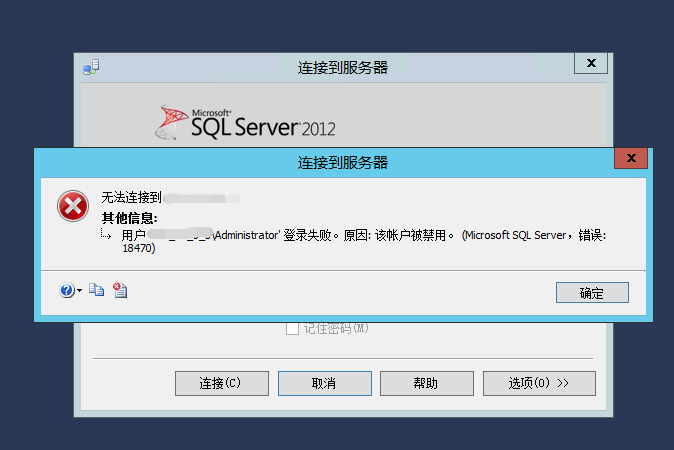Click the 其他信息: heading text
674x450 pixels.
(129, 218)
